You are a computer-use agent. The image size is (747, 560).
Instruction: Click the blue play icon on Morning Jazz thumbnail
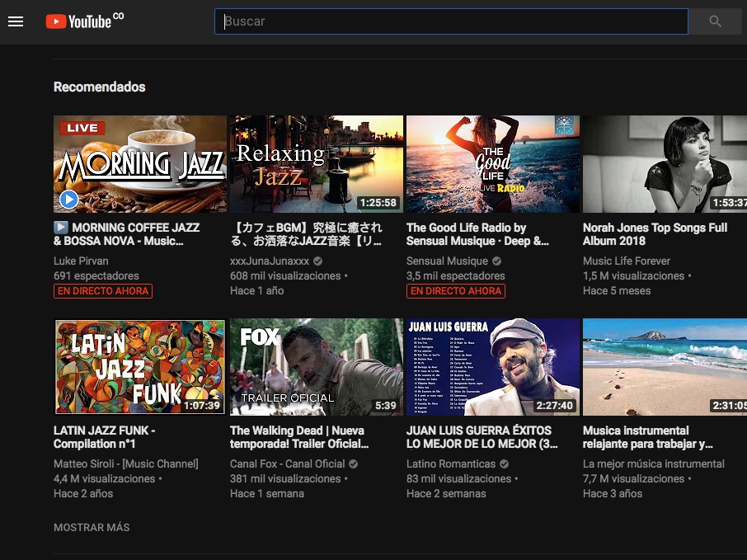pos(68,200)
